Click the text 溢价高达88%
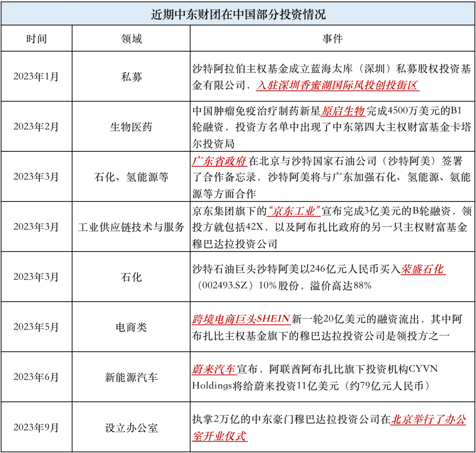The image size is (476, 453). click(341, 285)
